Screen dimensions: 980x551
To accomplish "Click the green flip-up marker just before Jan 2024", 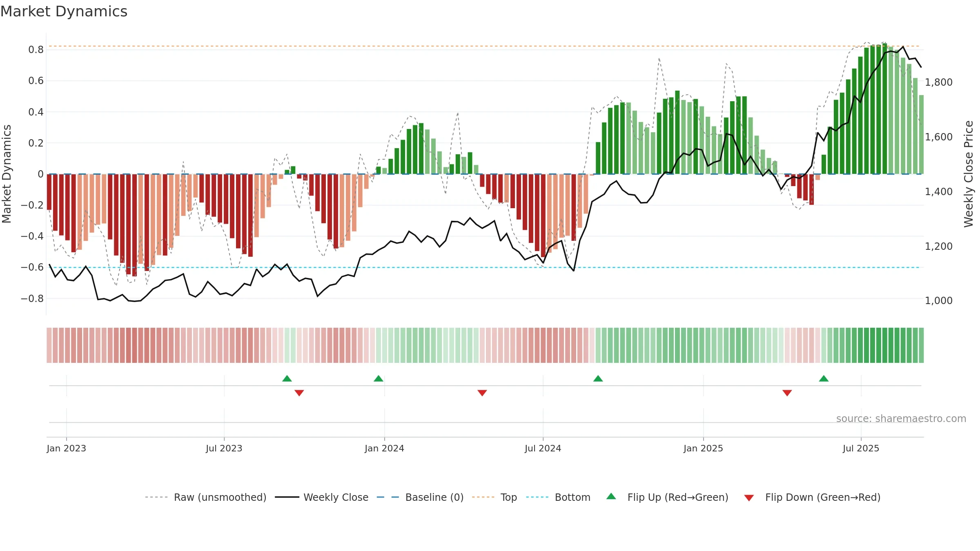I will (x=379, y=378).
